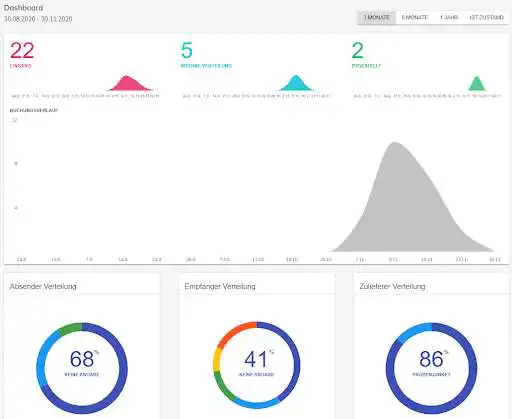Screen dimensions: 512x419
Task: Click the green Zugestellt sparkline peak
Action: tap(477, 84)
